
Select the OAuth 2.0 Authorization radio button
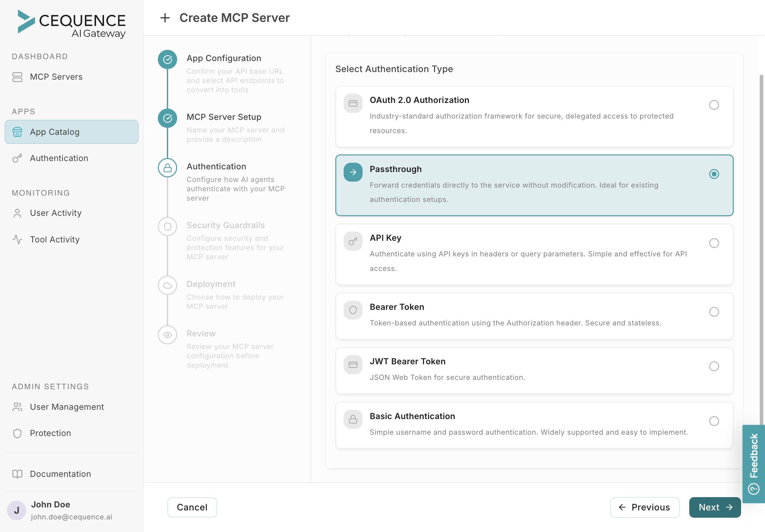714,105
